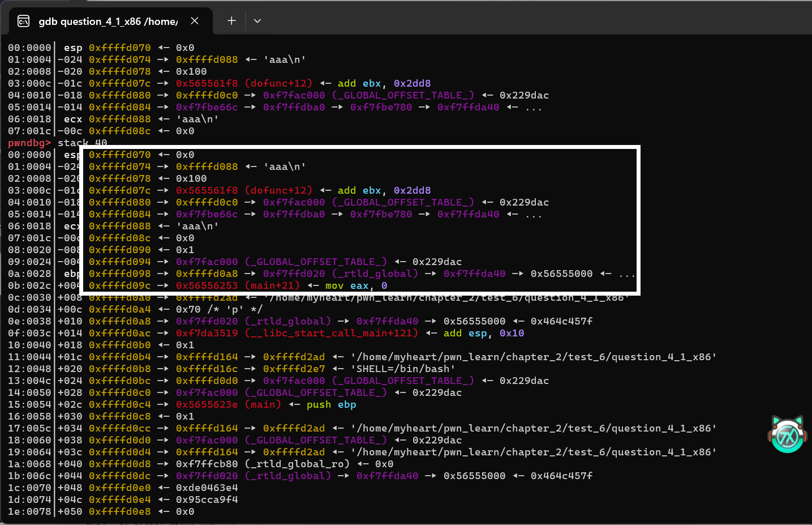
Task: Click the value 0x95cca9f4
Action: [207, 500]
